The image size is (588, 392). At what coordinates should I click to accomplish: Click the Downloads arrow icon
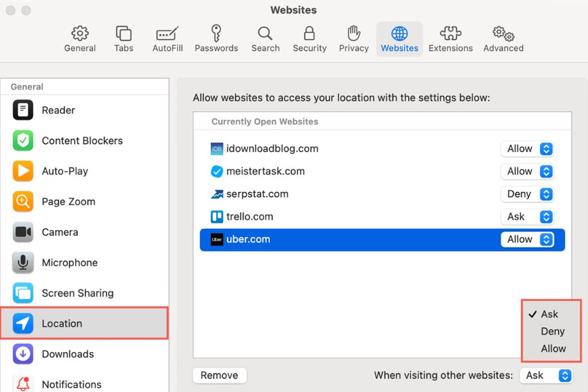(x=23, y=354)
